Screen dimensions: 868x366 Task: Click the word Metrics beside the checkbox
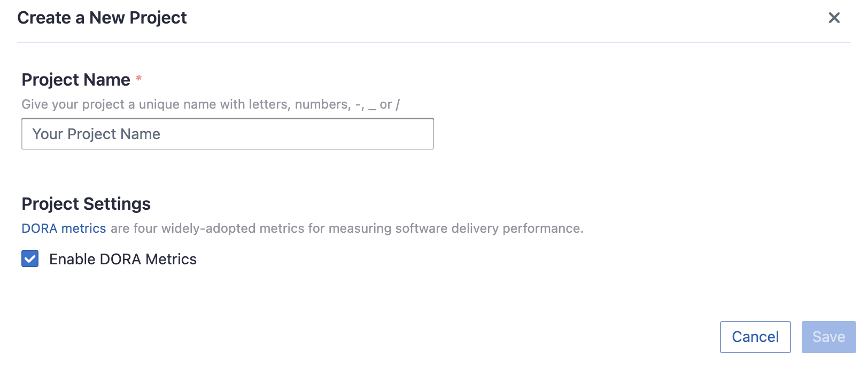click(x=171, y=260)
